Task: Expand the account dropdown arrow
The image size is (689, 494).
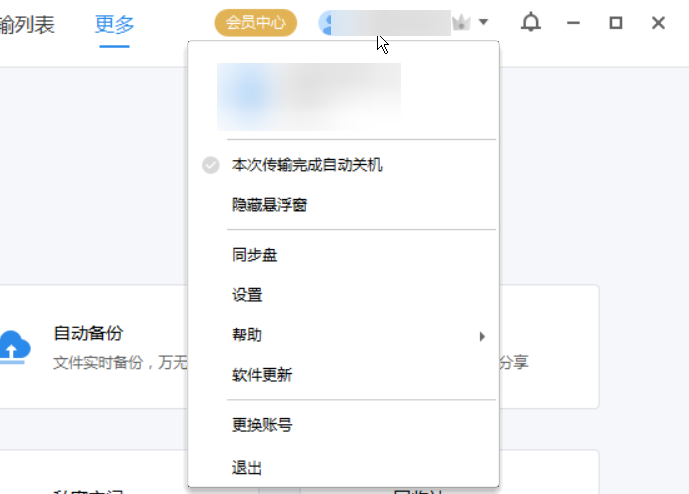Action: coord(483,22)
